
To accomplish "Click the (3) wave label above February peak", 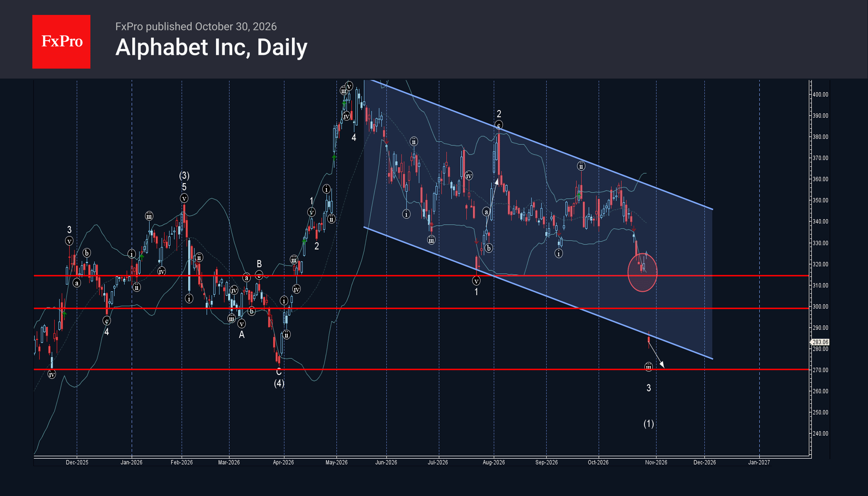I will (184, 175).
